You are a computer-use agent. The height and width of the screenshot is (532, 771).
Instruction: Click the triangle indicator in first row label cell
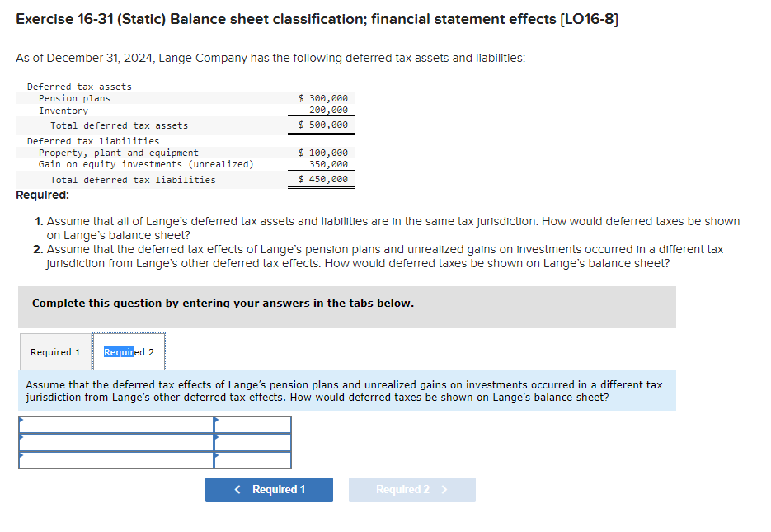pos(22,419)
